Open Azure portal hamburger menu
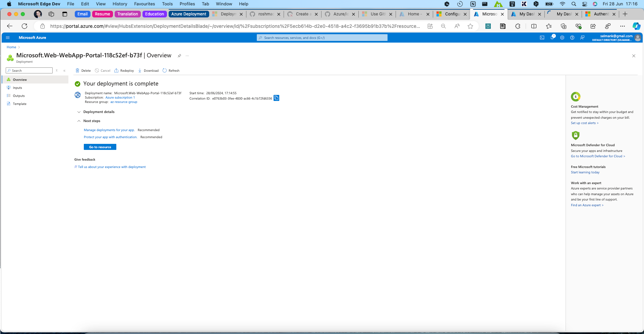Image resolution: width=644 pixels, height=334 pixels. 8,38
